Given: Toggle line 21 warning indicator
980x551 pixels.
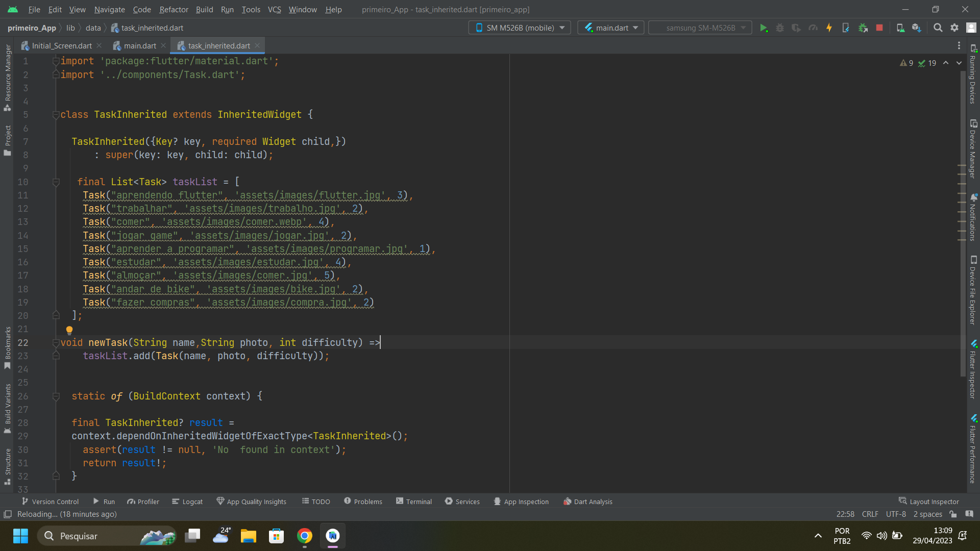Looking at the screenshot, I should tap(69, 330).
